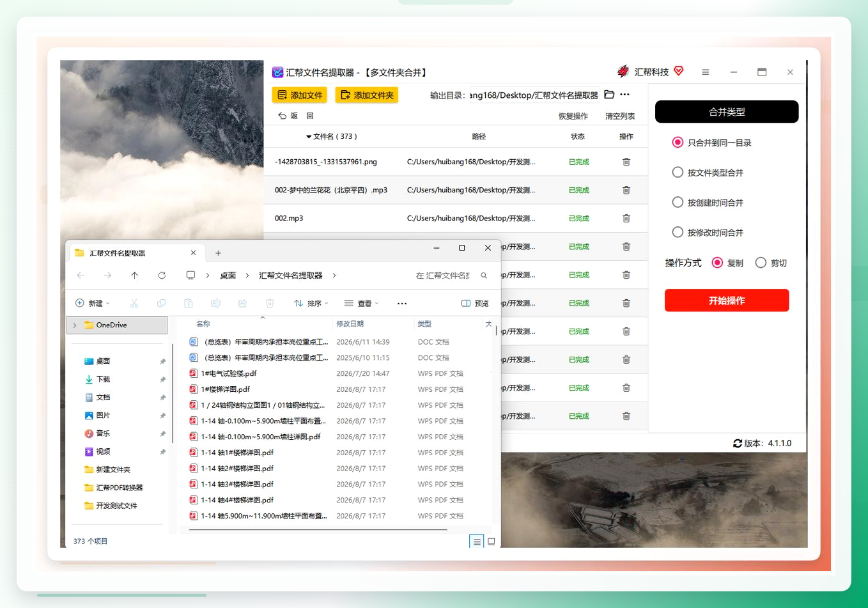This screenshot has width=868, height=608.
Task: Click the chevron after 汇帮文件名提取器 in the breadcrumb
Action: pyautogui.click(x=334, y=276)
